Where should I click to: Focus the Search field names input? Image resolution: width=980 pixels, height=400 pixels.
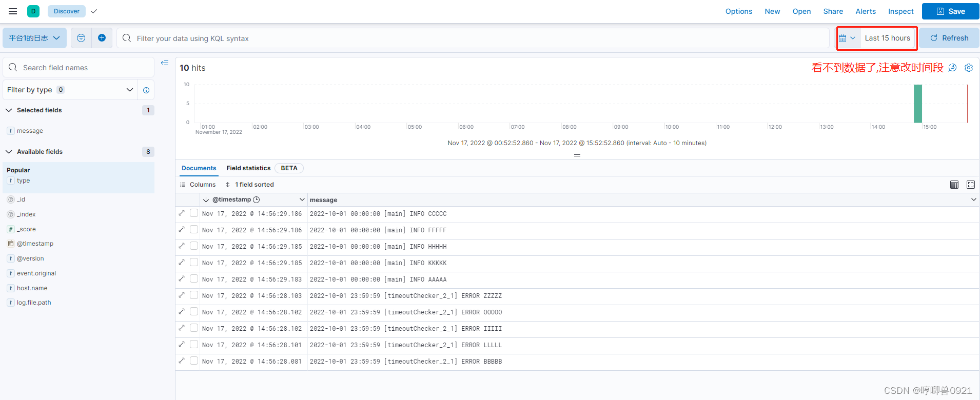tap(79, 67)
